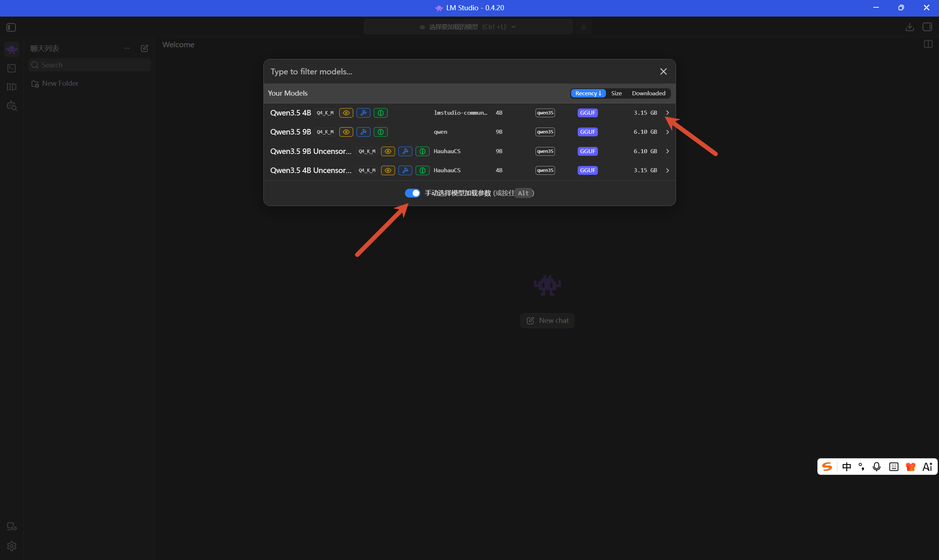
Task: Open the Discover model search sidebar icon
Action: coord(12,106)
